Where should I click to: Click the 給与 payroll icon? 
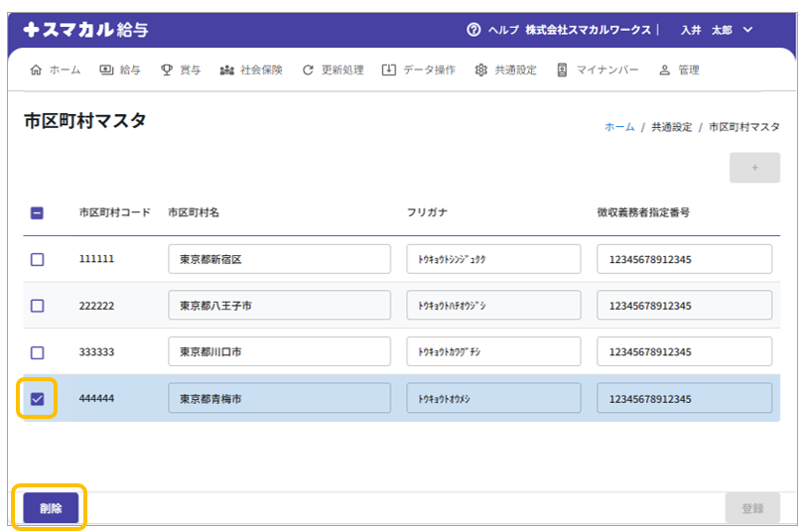click(x=106, y=70)
